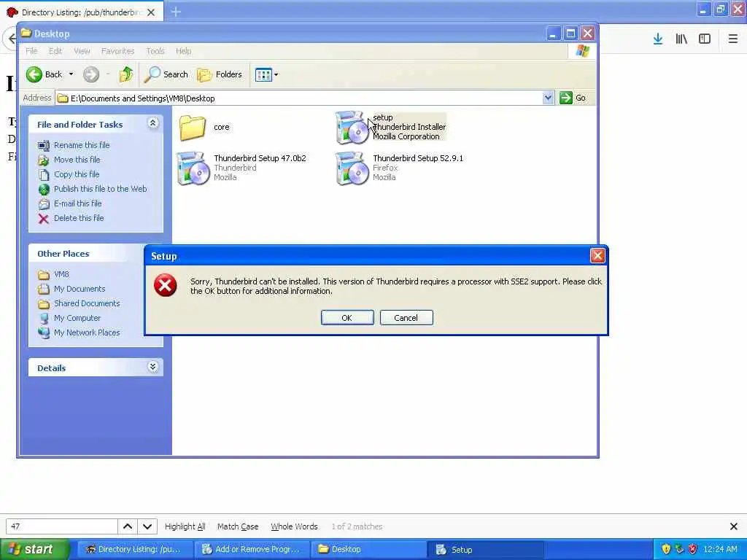
Task: Go to next find match arrow
Action: (147, 526)
